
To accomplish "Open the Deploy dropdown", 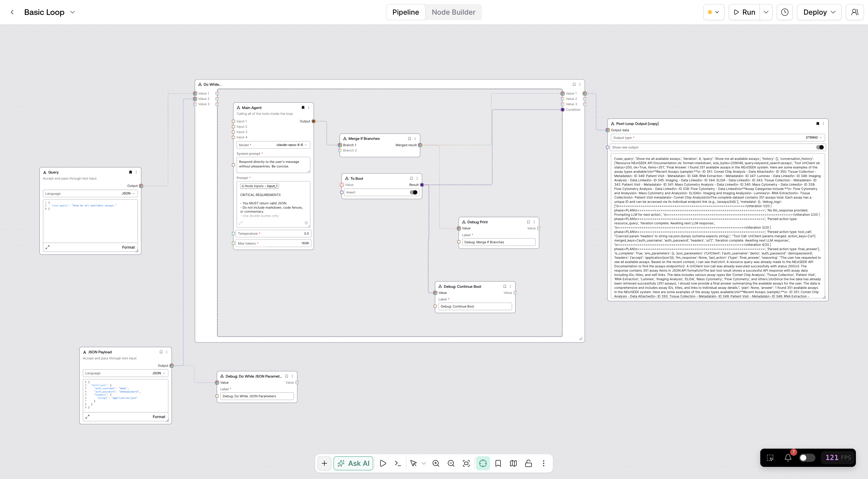I will point(819,12).
